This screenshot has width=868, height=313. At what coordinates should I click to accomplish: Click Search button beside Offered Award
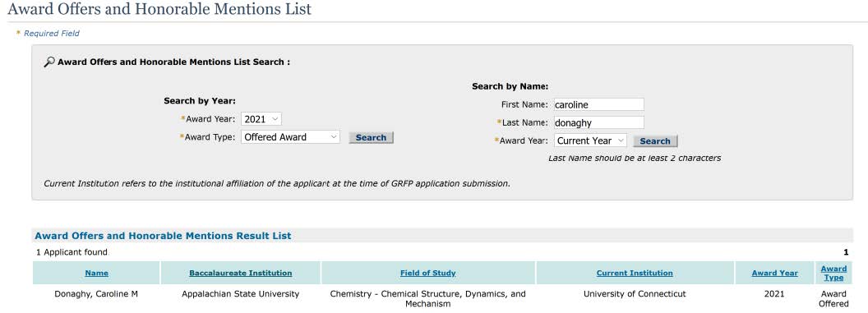click(371, 138)
